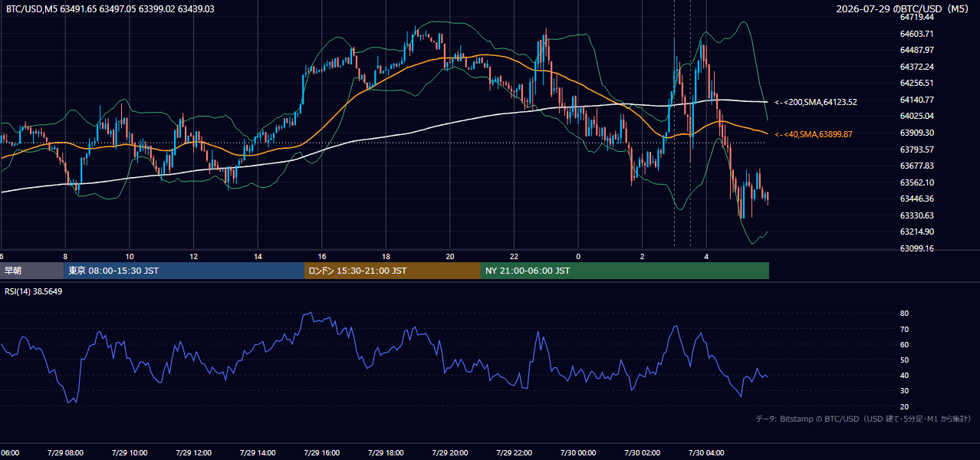Click price axis label 63446.36
The height and width of the screenshot is (460, 980).
916,199
